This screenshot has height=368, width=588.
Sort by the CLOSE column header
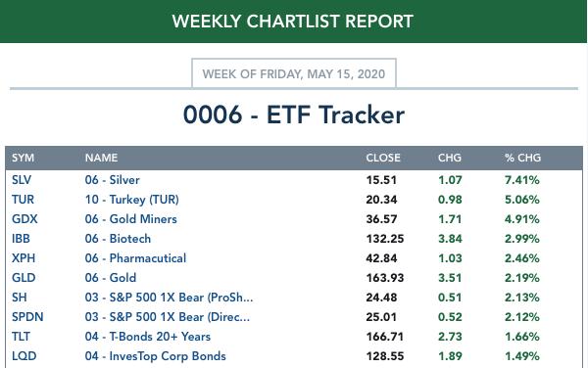click(383, 158)
